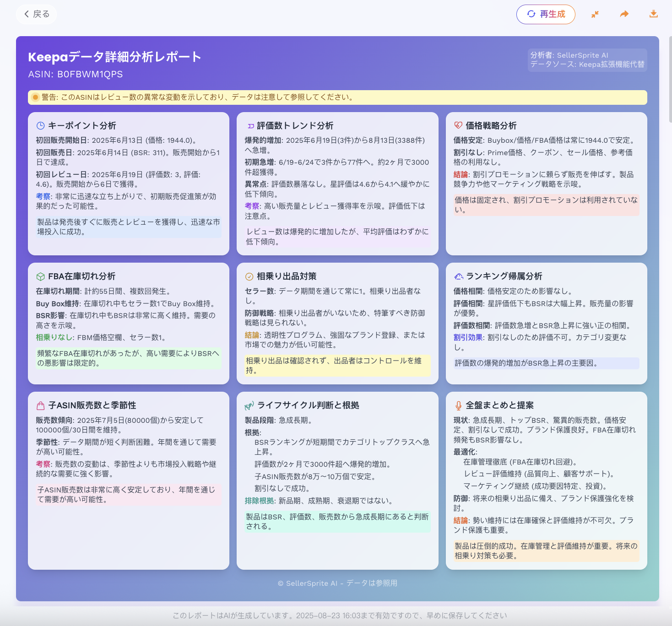Click the summary box 評価数の爆発的増加がBSR急上昇

click(x=547, y=363)
